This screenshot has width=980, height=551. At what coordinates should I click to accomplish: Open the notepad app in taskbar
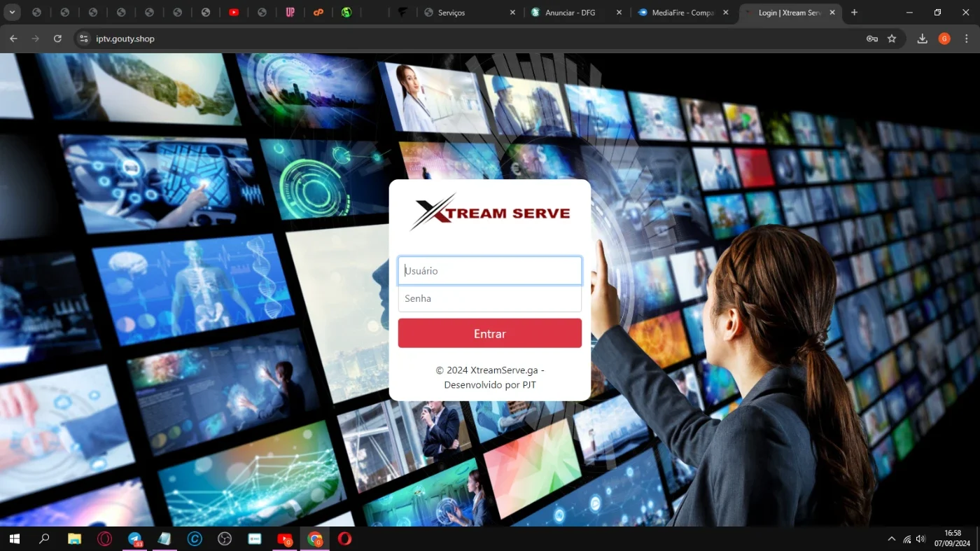(x=164, y=539)
